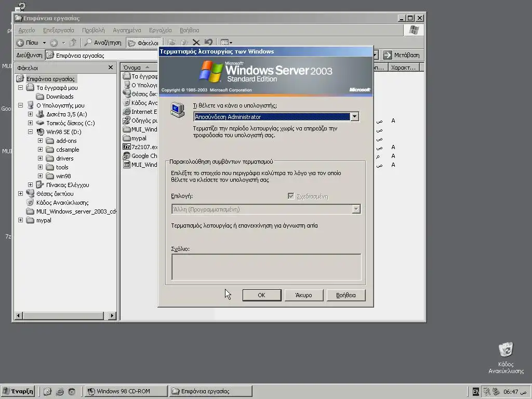The image size is (532, 399).
Task: Select win98 folder icon in tree
Action: [x=50, y=176]
